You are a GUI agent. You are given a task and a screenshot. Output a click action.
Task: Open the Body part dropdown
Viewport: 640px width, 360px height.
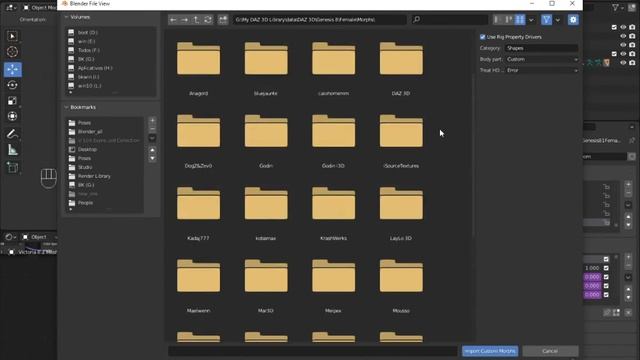coord(541,59)
